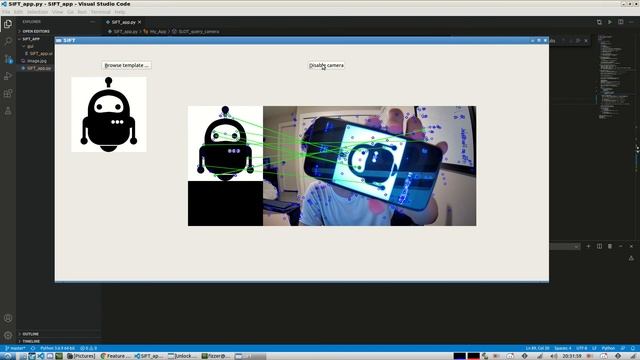Click My_App in the breadcrumb

[158, 31]
